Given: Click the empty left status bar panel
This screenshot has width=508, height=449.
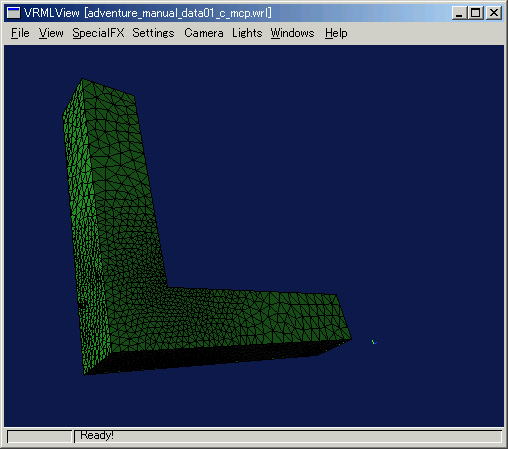Looking at the screenshot, I should coord(40,436).
